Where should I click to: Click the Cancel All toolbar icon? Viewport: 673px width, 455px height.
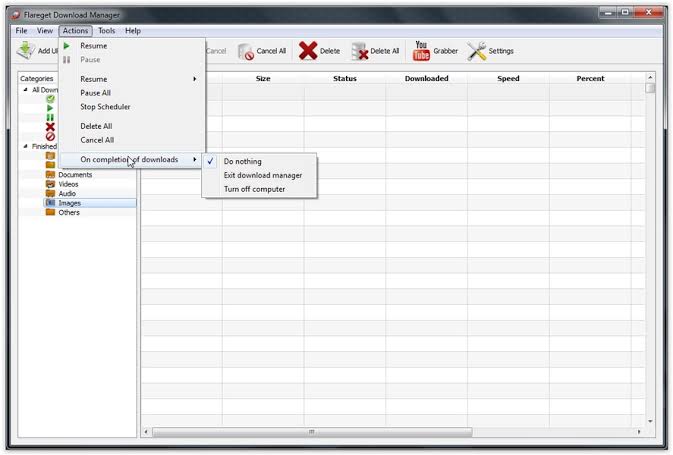coord(246,52)
